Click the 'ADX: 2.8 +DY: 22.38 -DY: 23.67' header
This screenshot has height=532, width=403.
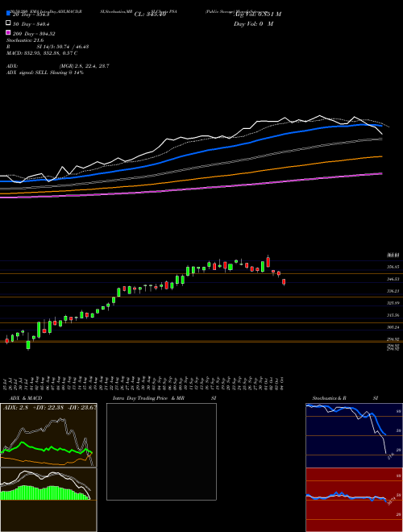click(49, 408)
